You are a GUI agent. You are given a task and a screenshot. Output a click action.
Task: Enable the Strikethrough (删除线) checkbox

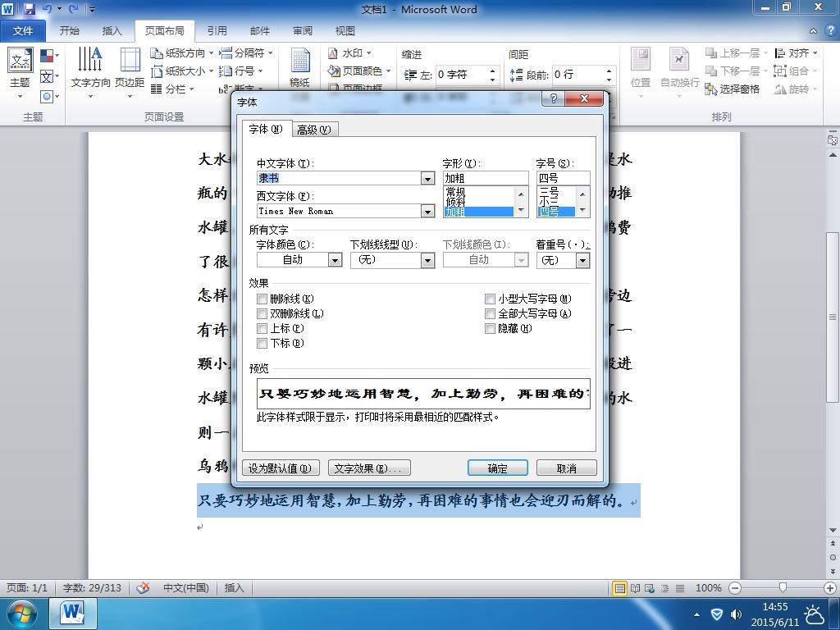click(x=262, y=299)
